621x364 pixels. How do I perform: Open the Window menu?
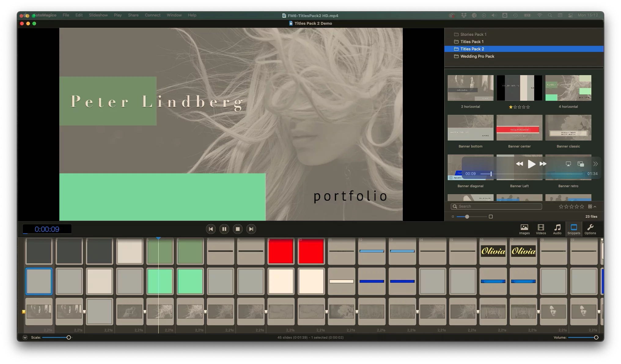[x=174, y=15]
